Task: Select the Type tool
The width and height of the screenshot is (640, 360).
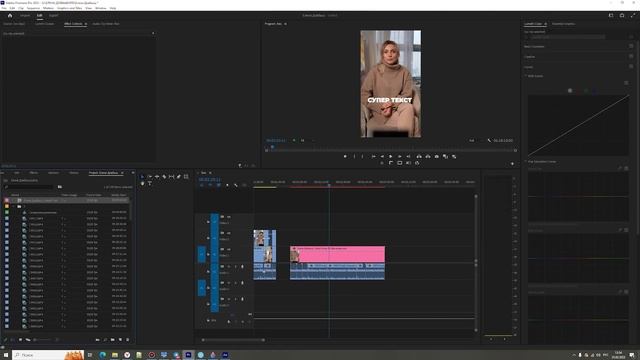Action: (150, 184)
